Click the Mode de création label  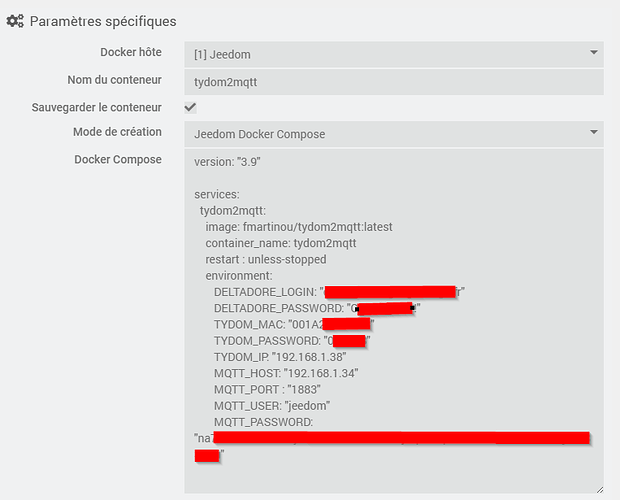pyautogui.click(x=117, y=132)
